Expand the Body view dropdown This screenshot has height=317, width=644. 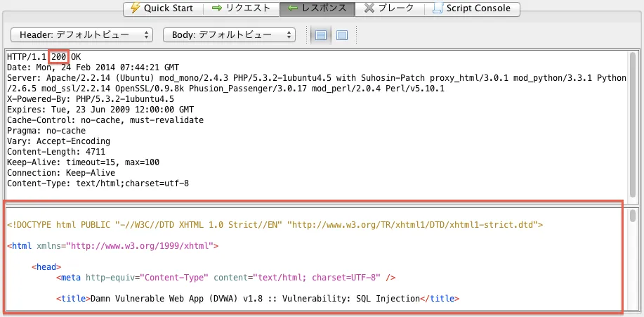[x=229, y=34]
